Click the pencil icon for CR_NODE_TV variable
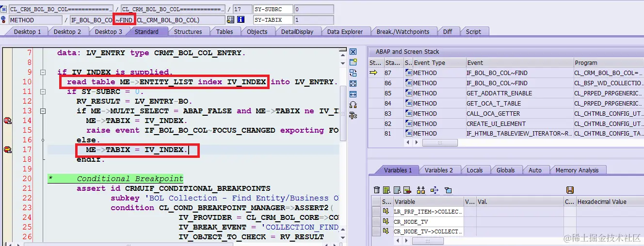 pyautogui.click(x=386, y=221)
